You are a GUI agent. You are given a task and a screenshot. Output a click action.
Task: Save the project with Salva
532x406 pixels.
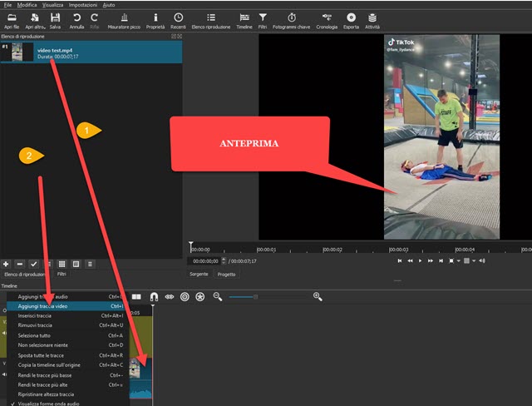pos(55,21)
